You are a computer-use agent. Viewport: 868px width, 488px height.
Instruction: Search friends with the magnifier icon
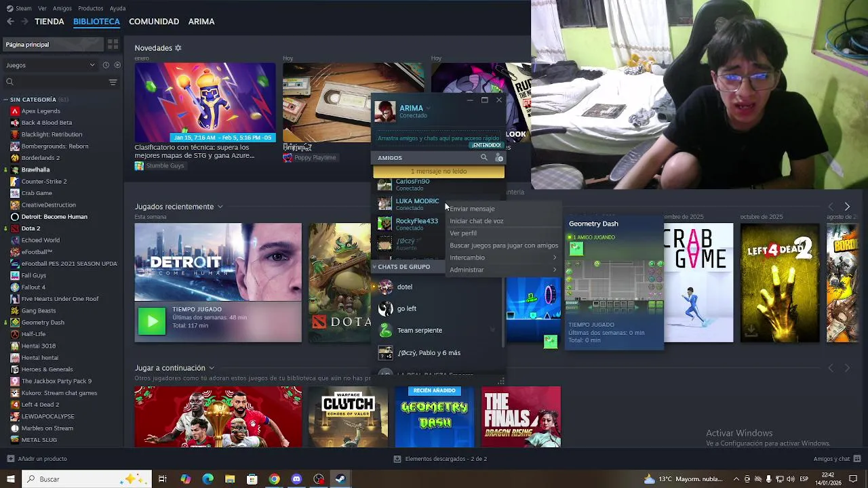tap(484, 157)
